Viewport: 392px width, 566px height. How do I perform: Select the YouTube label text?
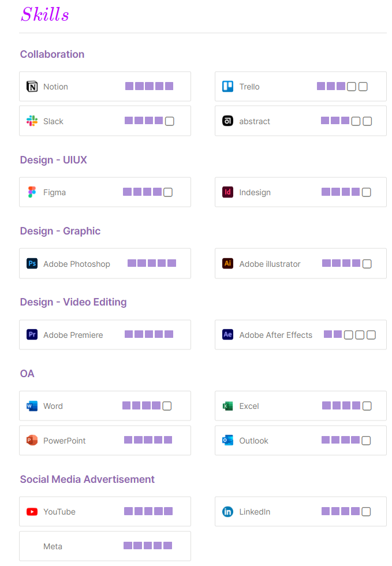(x=59, y=512)
